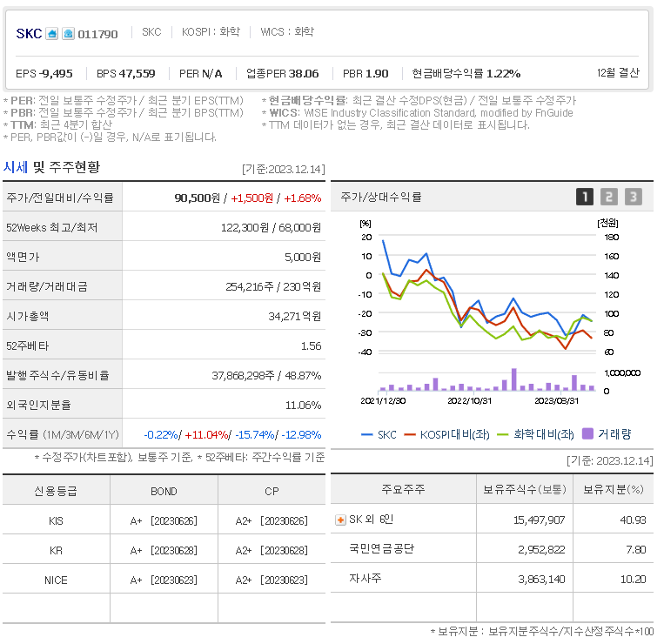Click the +11.04% 3M return
664x644 pixels.
tap(206, 435)
